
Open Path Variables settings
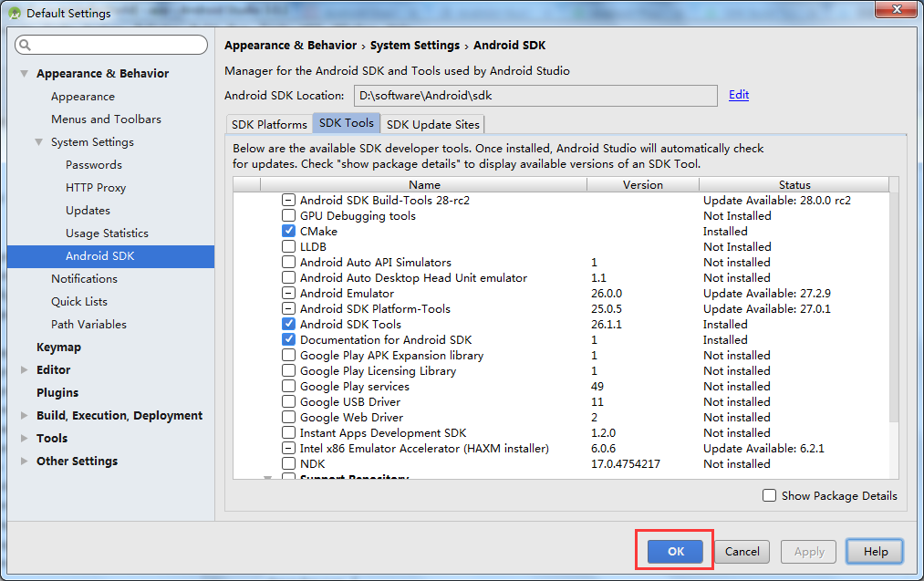click(x=89, y=325)
